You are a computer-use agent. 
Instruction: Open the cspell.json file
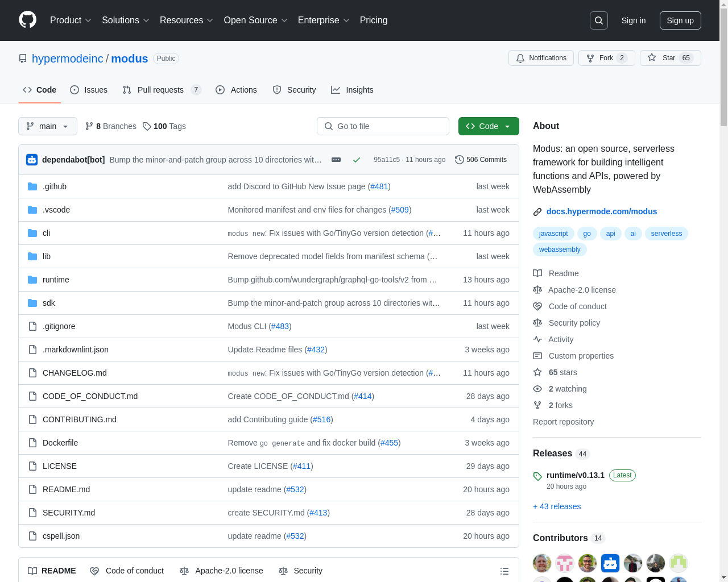point(61,536)
